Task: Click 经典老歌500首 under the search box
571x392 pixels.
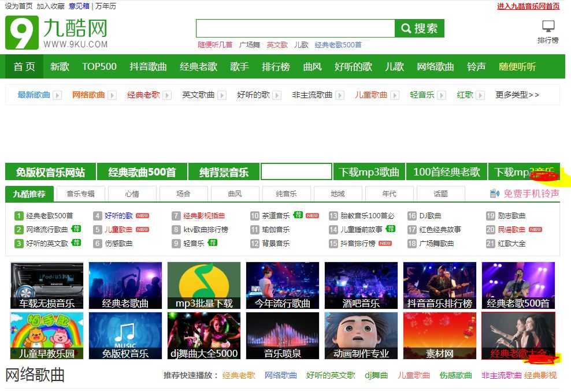Action: click(338, 44)
